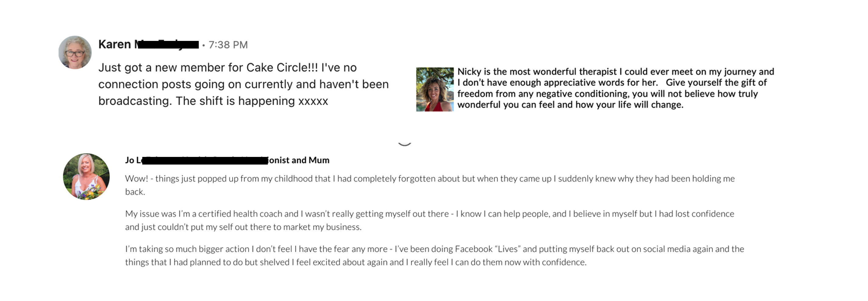Click Karen's circular profile avatar with glasses
Viewport: 868px width, 301px height.
click(x=75, y=53)
